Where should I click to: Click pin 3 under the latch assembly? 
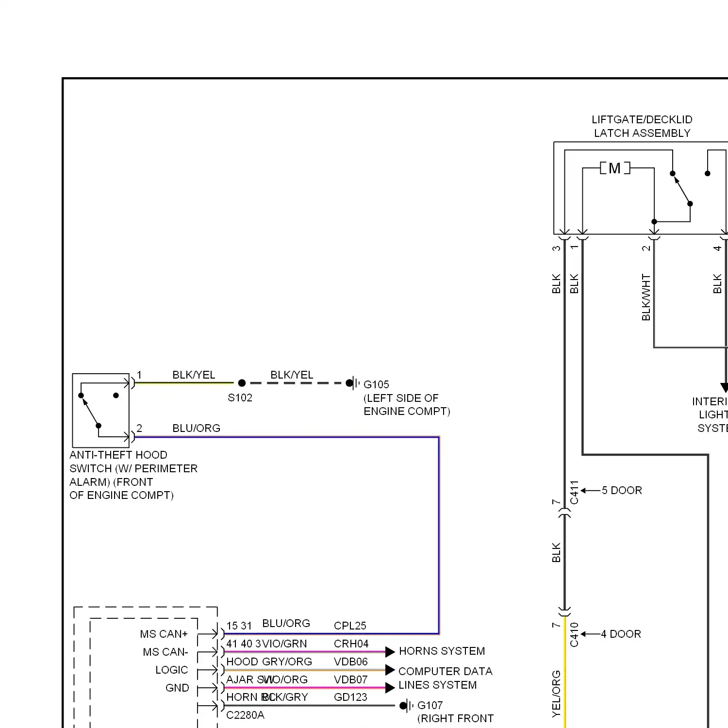tap(556, 248)
